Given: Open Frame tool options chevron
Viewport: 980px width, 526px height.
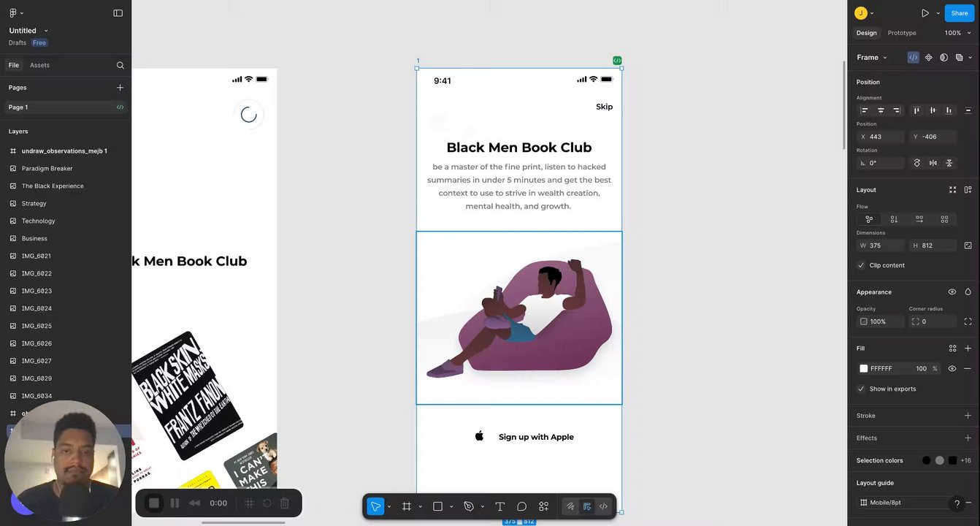Looking at the screenshot, I should pyautogui.click(x=420, y=506).
